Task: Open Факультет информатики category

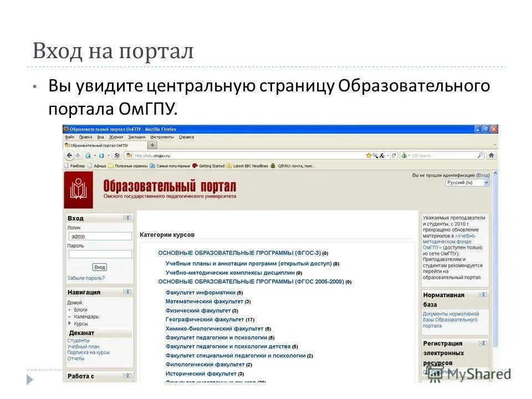Action: 200,293
